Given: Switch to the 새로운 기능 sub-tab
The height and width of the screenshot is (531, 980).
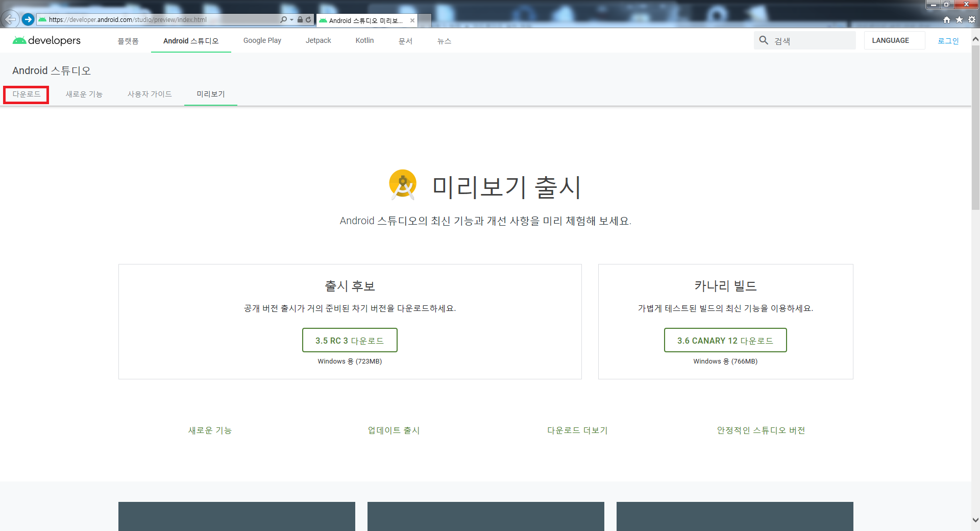Looking at the screenshot, I should 84,94.
